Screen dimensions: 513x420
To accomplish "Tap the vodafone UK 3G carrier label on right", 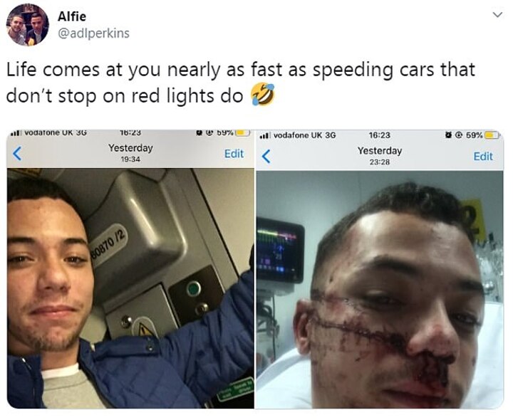I will pyautogui.click(x=305, y=135).
